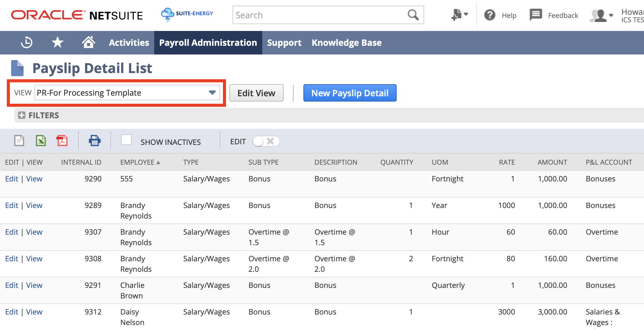Open the Payroll Administration menu
Image resolution: width=644 pixels, height=330 pixels.
point(208,42)
